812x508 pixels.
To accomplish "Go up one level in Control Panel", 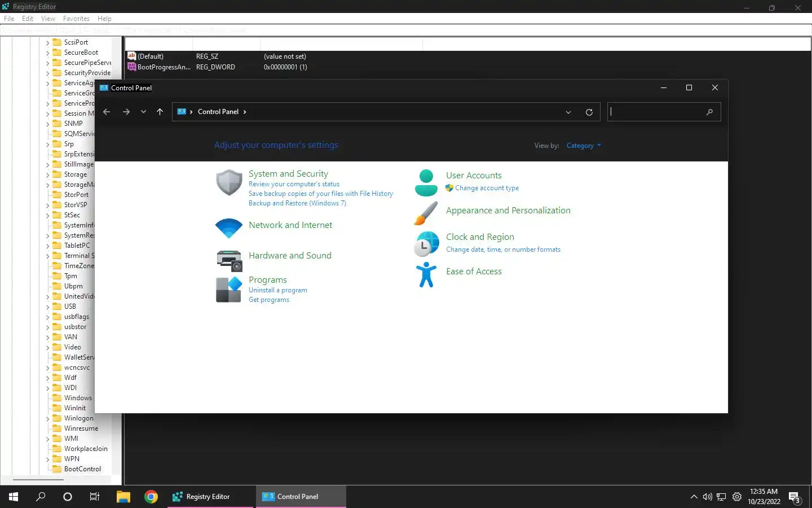I will coord(160,112).
